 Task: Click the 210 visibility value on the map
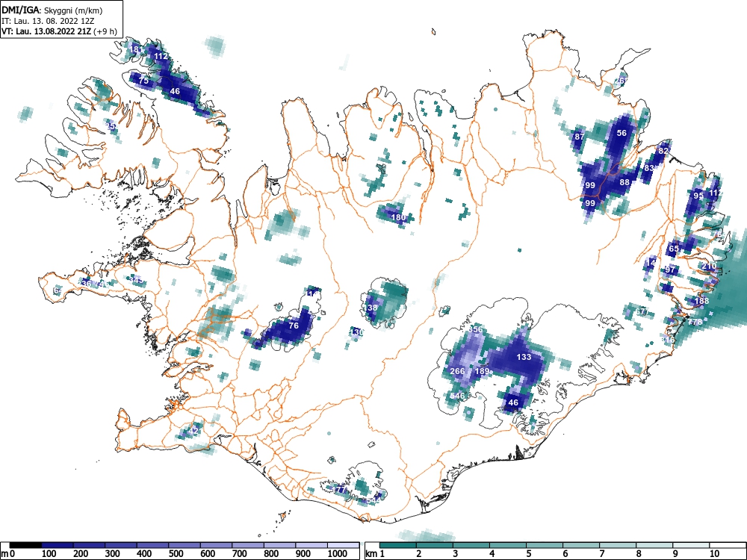(709, 267)
